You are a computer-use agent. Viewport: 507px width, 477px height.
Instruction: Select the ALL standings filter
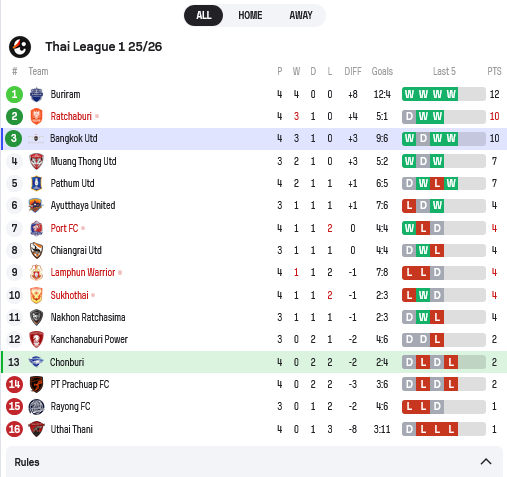pyautogui.click(x=203, y=15)
